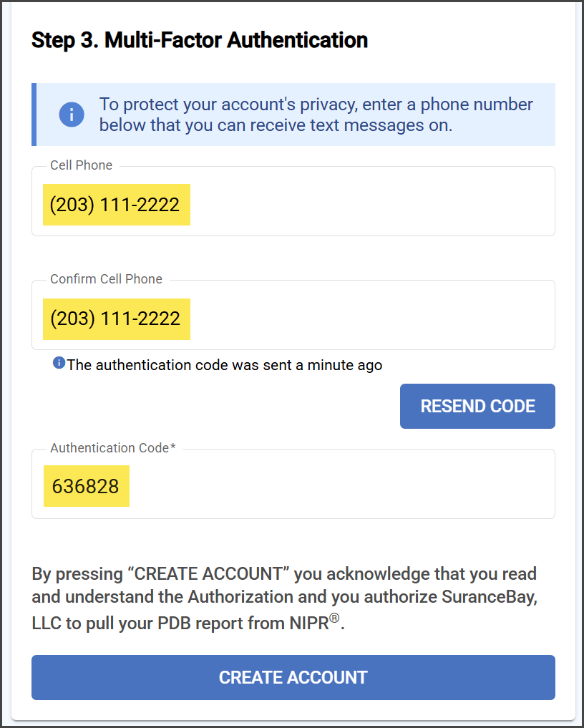
Task: Click the large blue info icon in banner
Action: click(72, 115)
